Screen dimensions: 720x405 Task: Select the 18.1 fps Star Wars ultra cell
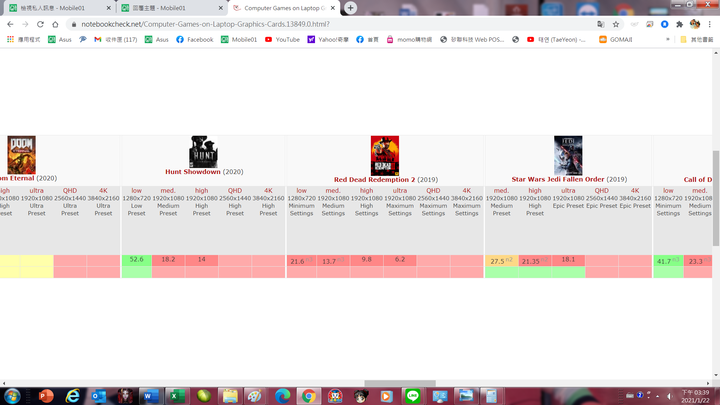click(x=568, y=260)
